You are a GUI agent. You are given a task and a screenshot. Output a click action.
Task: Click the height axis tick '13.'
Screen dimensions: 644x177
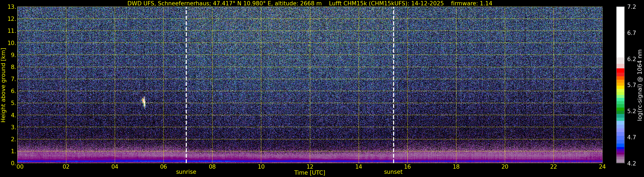[12, 7]
